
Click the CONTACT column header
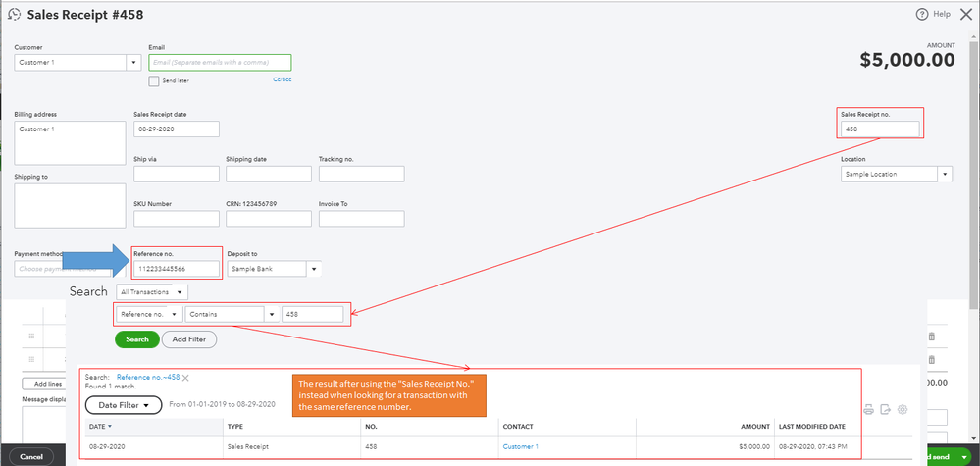pos(518,427)
